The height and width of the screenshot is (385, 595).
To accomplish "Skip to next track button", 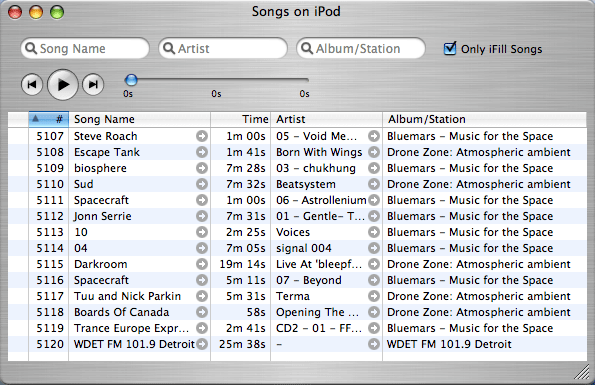I will point(93,84).
